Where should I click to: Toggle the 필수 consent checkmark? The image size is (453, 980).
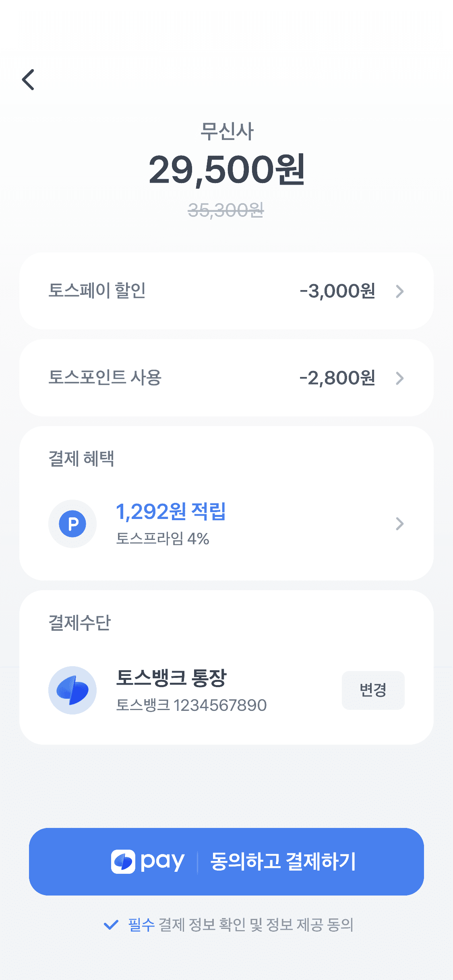pos(111,924)
